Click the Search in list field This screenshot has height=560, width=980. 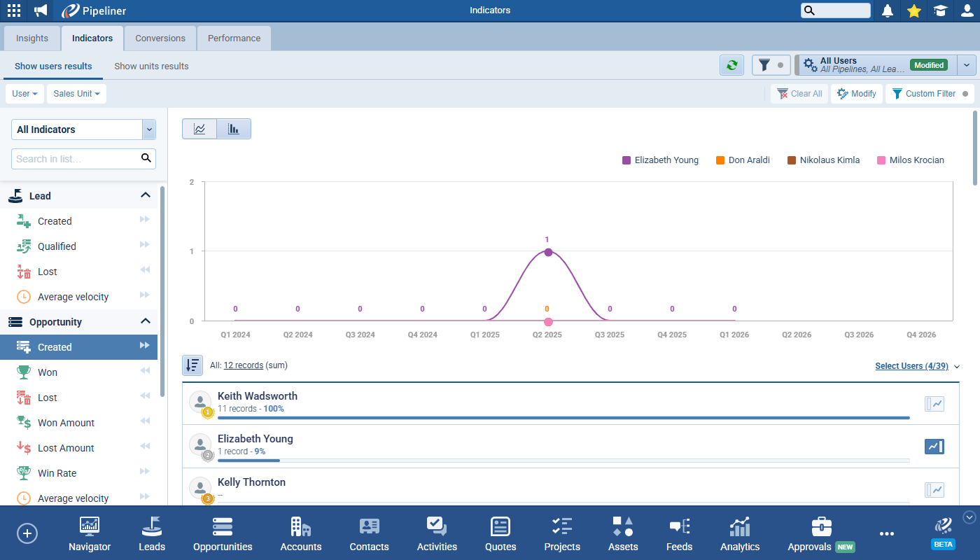tap(76, 159)
